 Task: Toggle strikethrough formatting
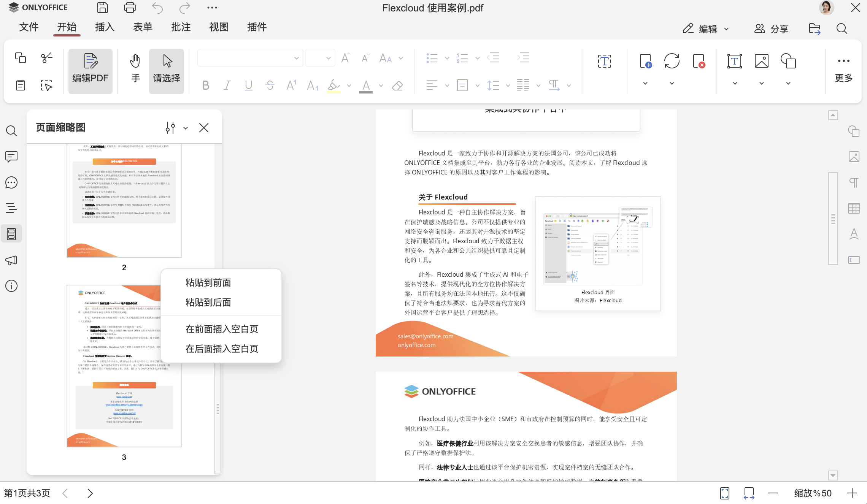coord(270,86)
